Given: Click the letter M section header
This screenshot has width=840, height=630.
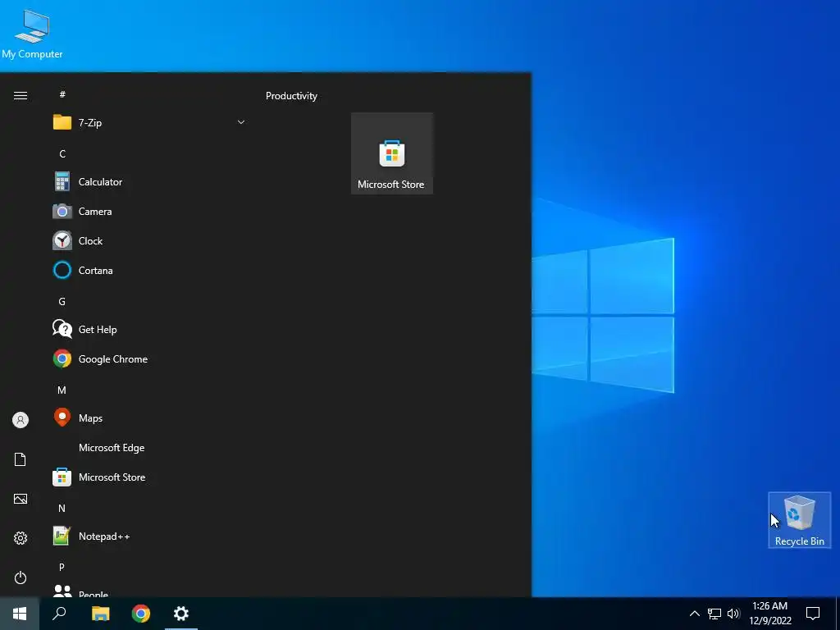Looking at the screenshot, I should (x=62, y=390).
